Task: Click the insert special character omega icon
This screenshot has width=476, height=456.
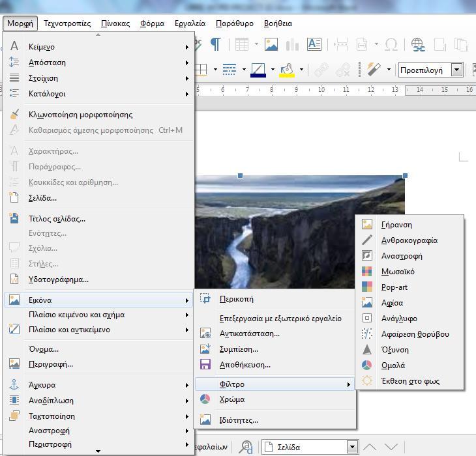Action: click(x=391, y=44)
